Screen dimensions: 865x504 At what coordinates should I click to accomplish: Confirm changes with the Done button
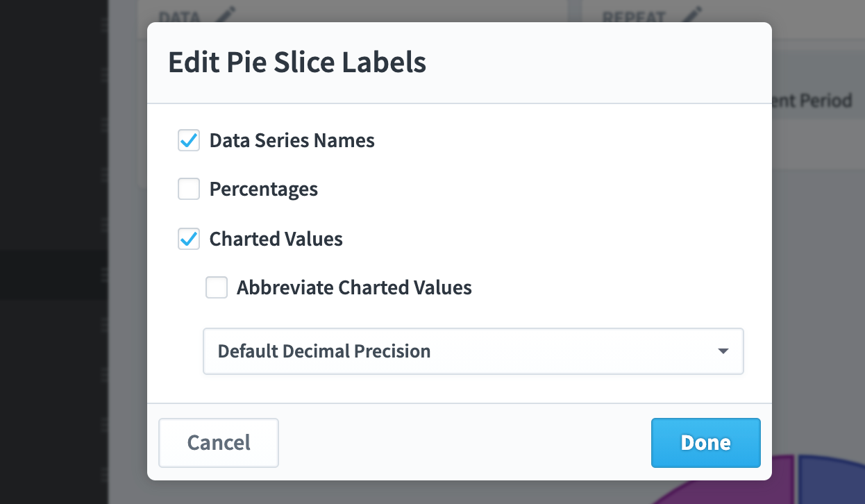[x=706, y=443]
